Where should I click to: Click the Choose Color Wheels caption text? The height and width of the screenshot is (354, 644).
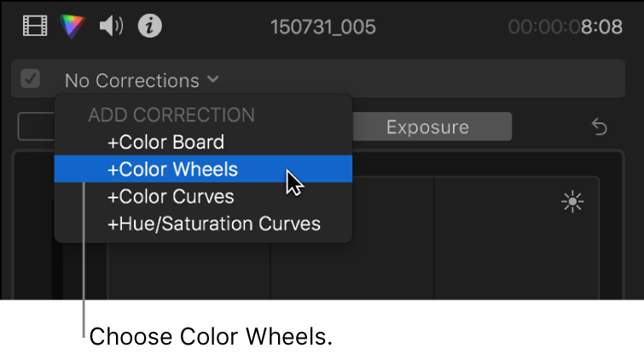click(x=210, y=336)
